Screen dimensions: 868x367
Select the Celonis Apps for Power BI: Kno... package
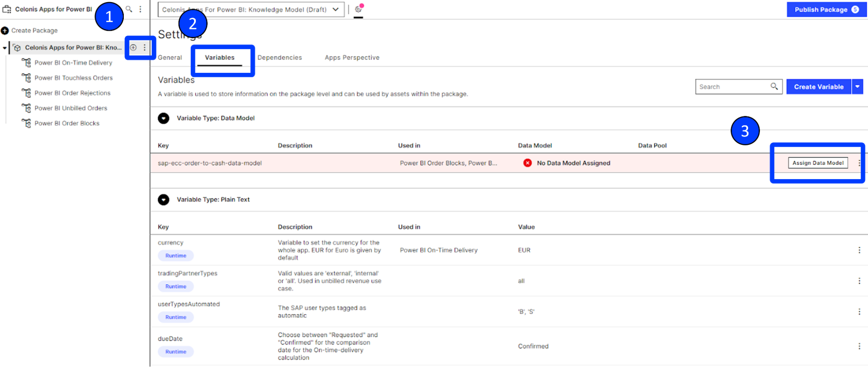(x=73, y=47)
